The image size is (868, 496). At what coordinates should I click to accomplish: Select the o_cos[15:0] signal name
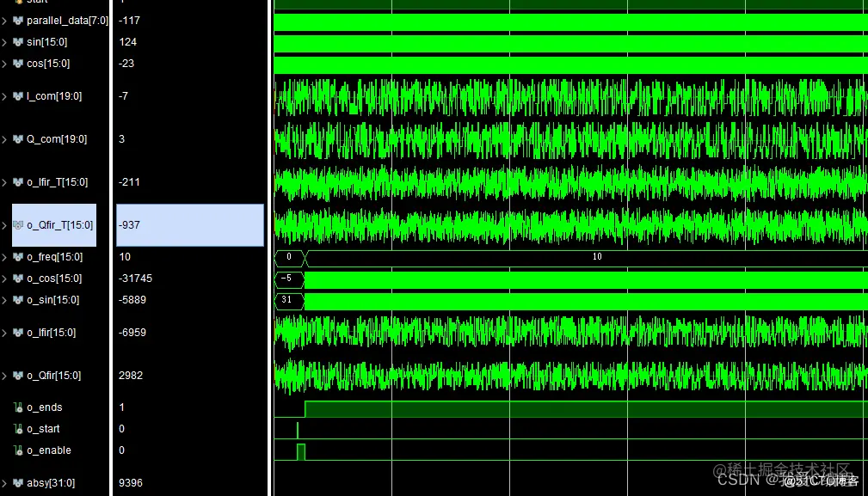coord(54,279)
